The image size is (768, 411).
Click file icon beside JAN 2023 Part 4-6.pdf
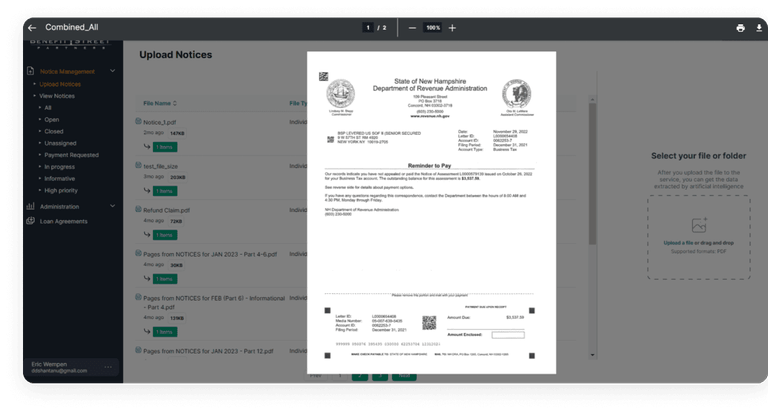pyautogui.click(x=139, y=253)
